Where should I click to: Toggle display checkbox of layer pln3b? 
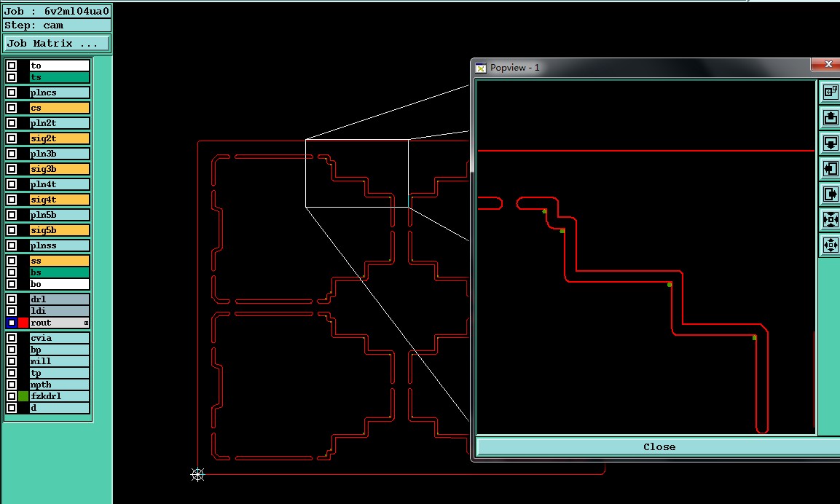point(12,154)
